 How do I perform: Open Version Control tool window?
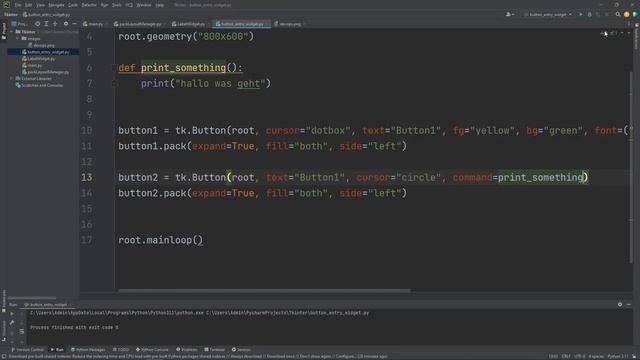[x=28, y=350]
